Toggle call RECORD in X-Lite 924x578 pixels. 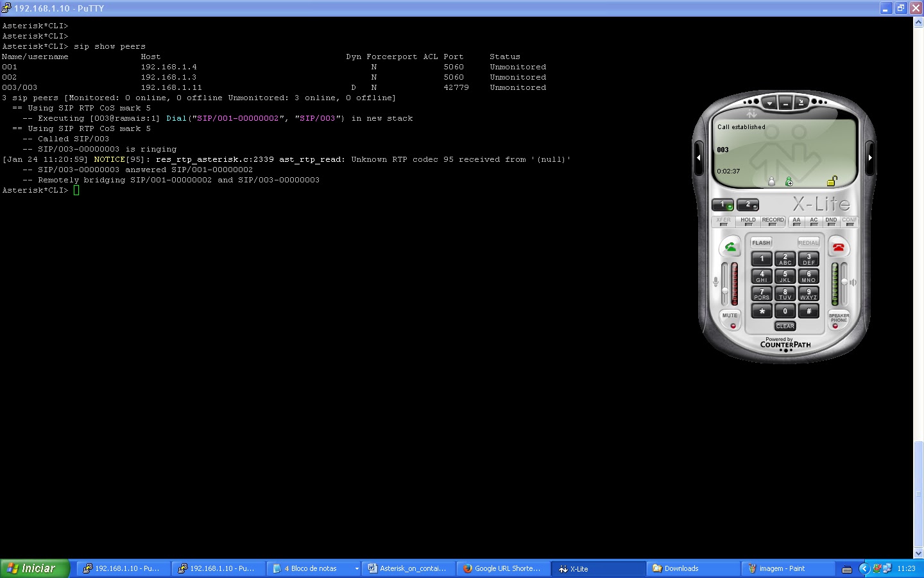(x=773, y=221)
